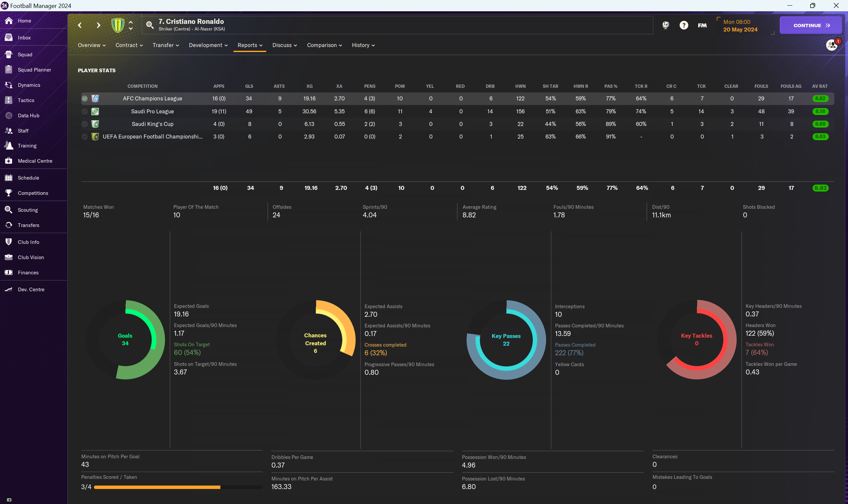This screenshot has width=848, height=504.
Task: Click the Al-Nassr club badge
Action: pos(118,25)
